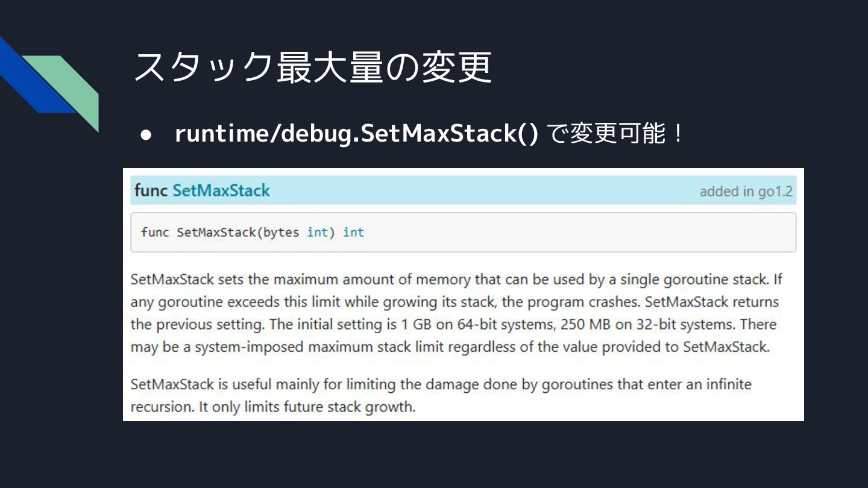Screen dimensions: 868x488
Task: Click the 1 GB on 64-bit systems text
Action: point(477,325)
